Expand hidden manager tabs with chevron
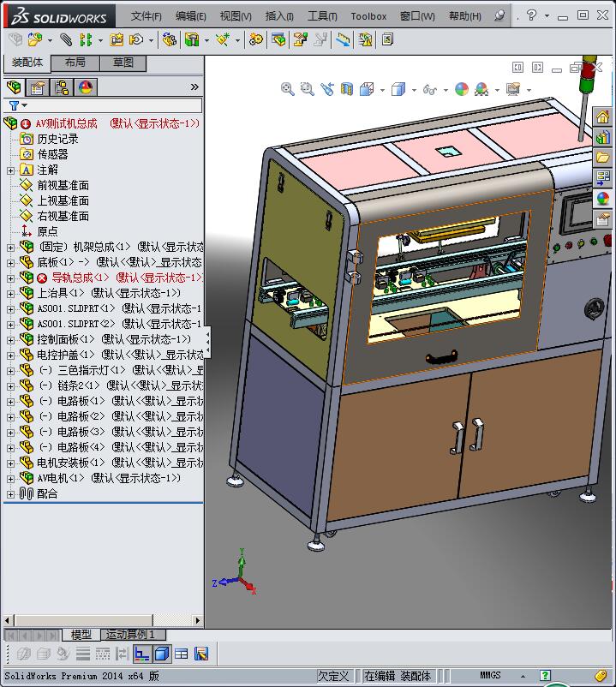616x687 pixels. [x=194, y=87]
